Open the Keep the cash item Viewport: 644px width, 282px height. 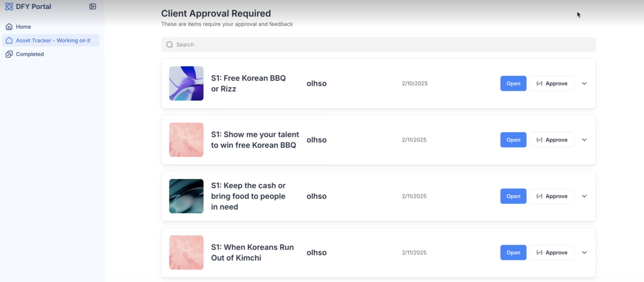click(x=513, y=196)
